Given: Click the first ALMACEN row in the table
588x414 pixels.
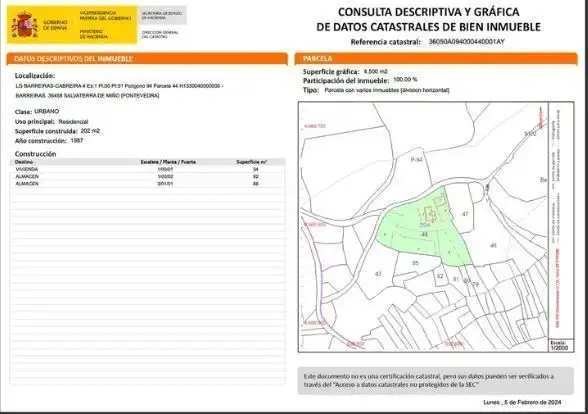Looking at the screenshot, I should [147, 176].
